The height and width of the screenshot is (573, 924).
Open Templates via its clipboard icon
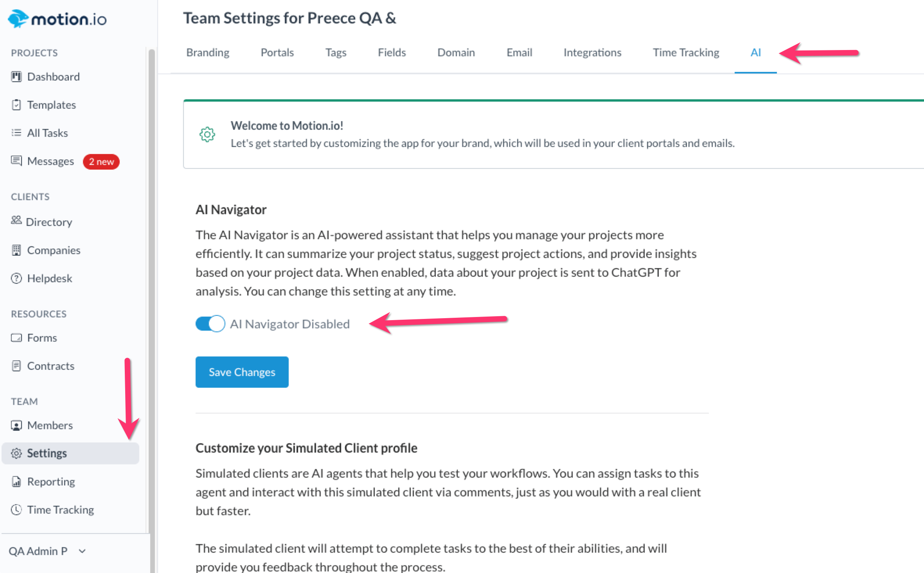[x=16, y=105]
